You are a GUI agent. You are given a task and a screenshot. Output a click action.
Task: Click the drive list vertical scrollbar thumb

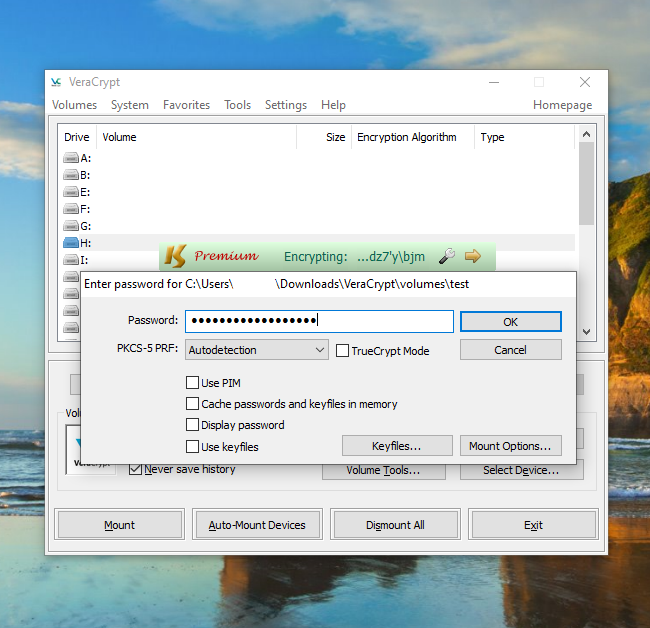pyautogui.click(x=586, y=184)
